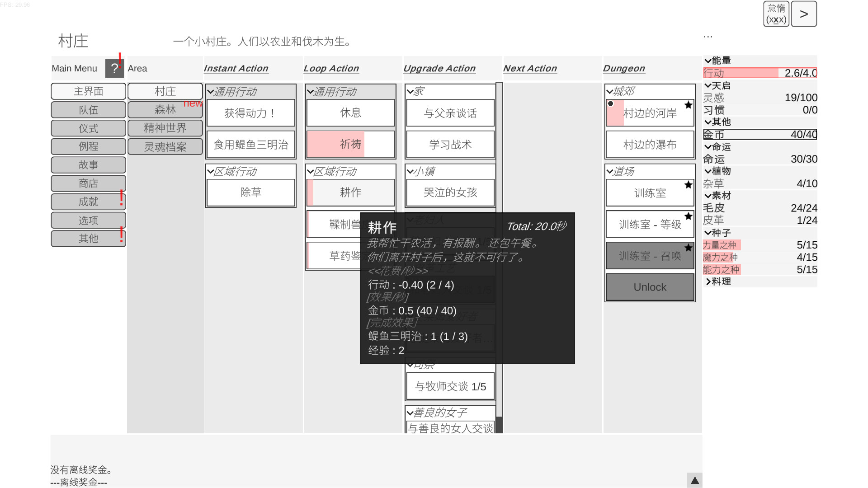Image resolution: width=868 pixels, height=488 pixels.
Task: Click the 获得动力！ action button
Action: [250, 113]
